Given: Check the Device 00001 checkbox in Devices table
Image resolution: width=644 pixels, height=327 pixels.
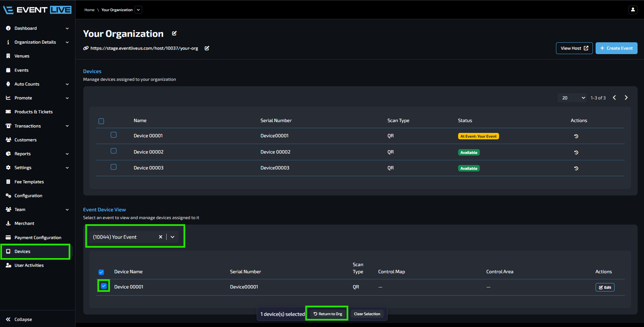Looking at the screenshot, I should click(x=114, y=135).
